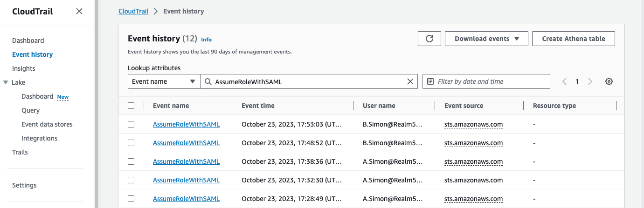Open AssumeRoleWithSAML event at 17:38:36
Viewport: 644px width, 208px height.
click(186, 161)
